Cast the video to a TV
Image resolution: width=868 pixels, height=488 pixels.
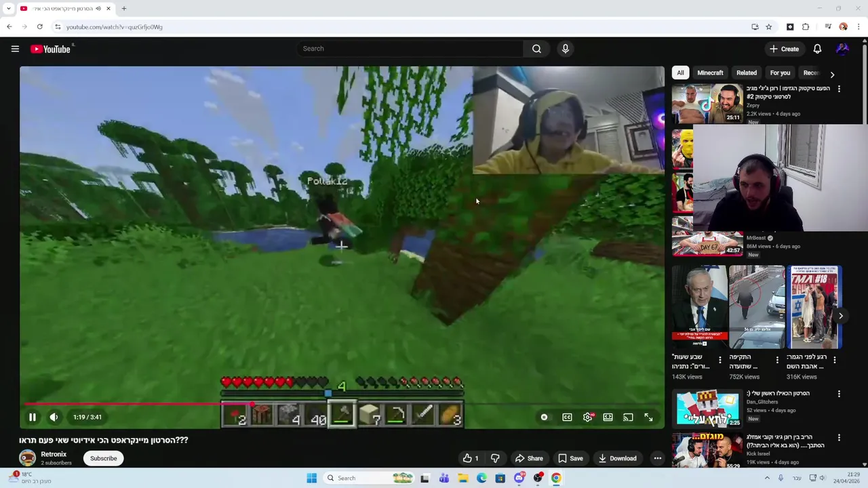[x=628, y=418]
